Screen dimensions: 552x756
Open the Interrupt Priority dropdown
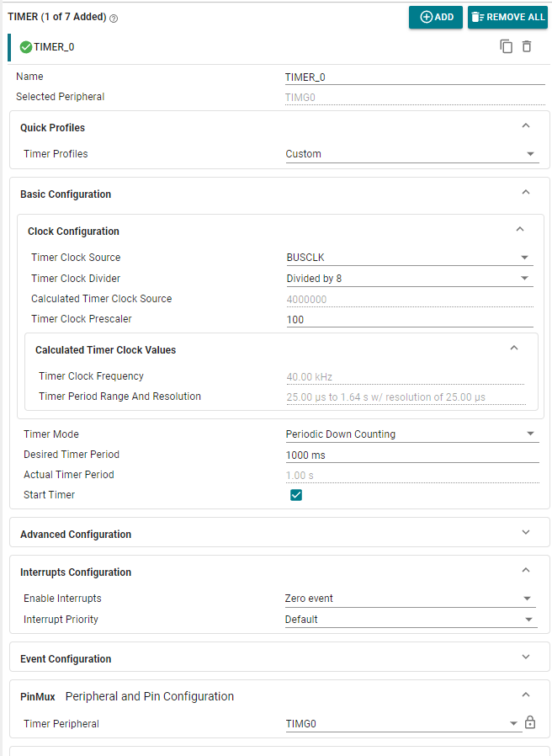411,620
